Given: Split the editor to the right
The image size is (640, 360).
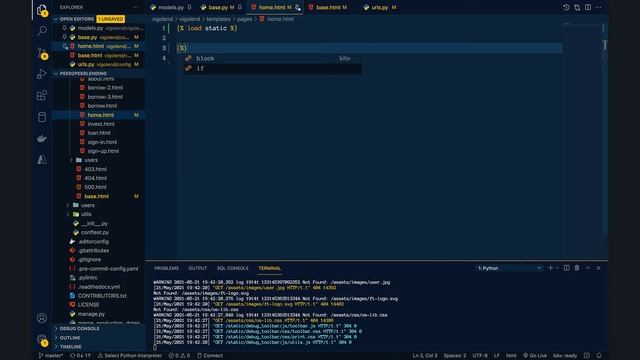Looking at the screenshot, I should [x=588, y=7].
